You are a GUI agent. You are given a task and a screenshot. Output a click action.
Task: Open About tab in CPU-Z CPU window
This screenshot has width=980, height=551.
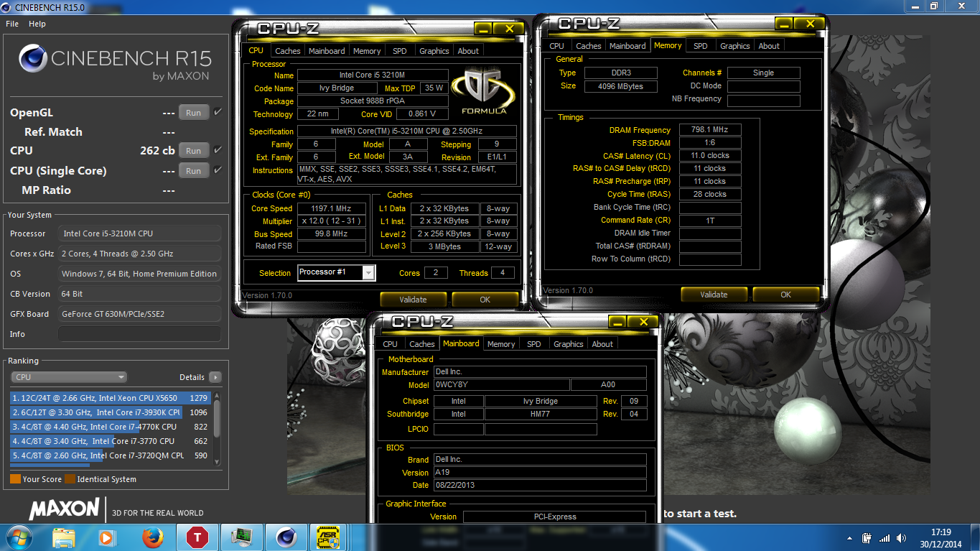point(468,51)
